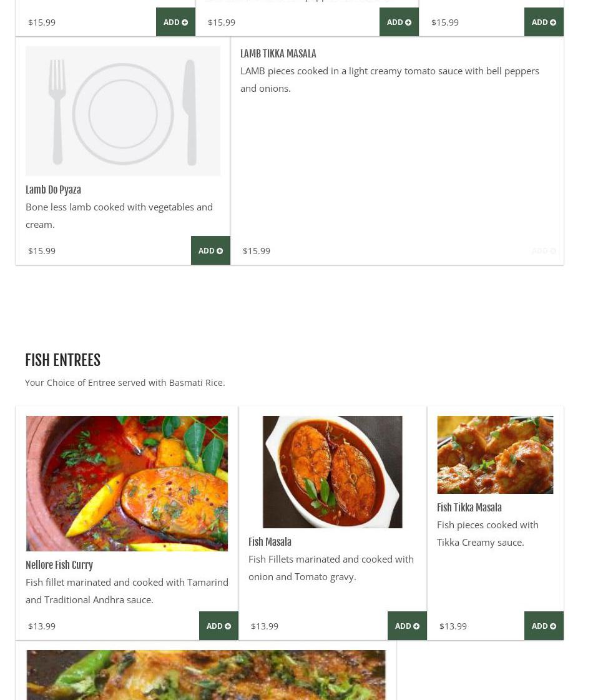
Task: View the Fish Tikka Masala photo
Action: (x=495, y=455)
